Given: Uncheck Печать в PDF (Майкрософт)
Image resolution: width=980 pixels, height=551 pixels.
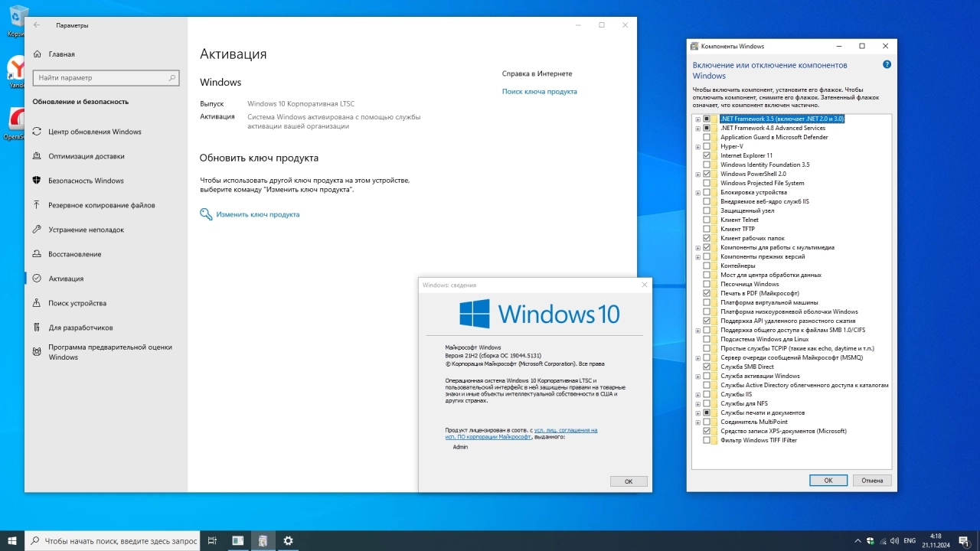Looking at the screenshot, I should (x=707, y=293).
